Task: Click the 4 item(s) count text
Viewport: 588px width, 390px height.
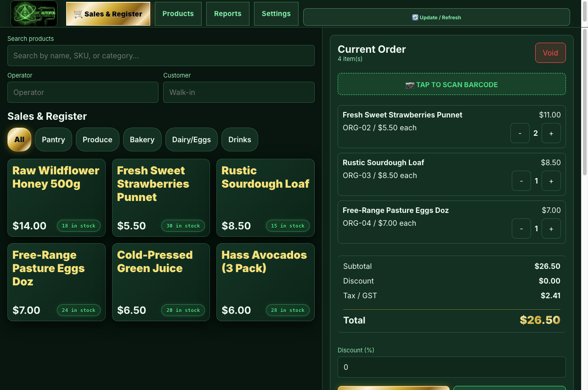Action: [350, 59]
